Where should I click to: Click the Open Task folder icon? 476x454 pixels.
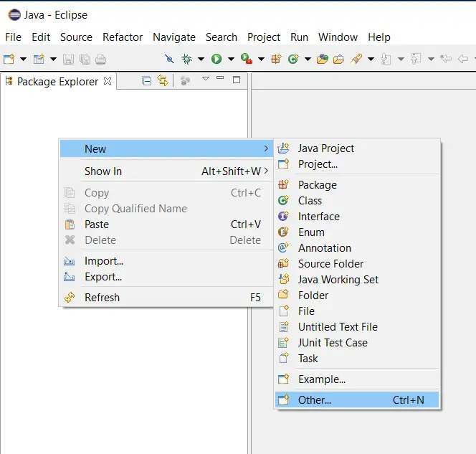tap(338, 59)
